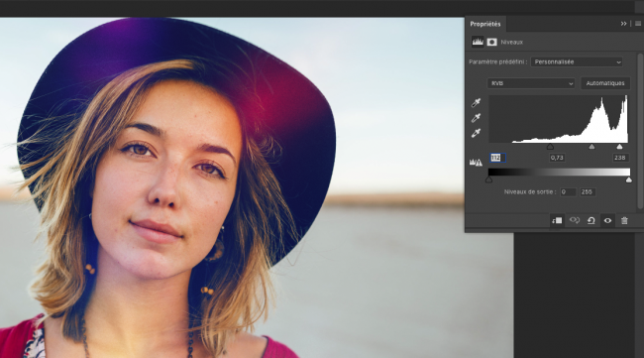Click the 'Paramètre prédéfini :' label

(497, 62)
